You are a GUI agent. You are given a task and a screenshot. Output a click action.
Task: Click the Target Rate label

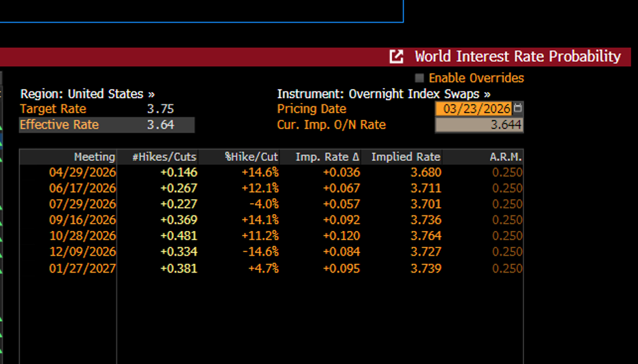(x=53, y=109)
